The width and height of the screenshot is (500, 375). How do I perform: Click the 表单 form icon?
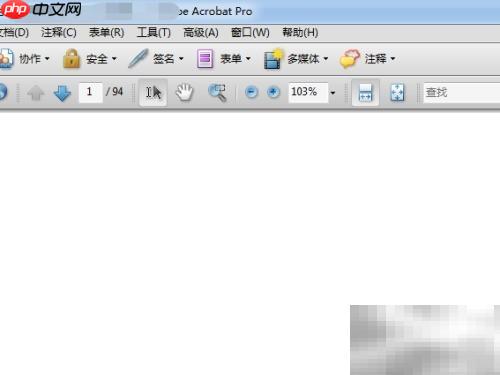[x=205, y=59]
